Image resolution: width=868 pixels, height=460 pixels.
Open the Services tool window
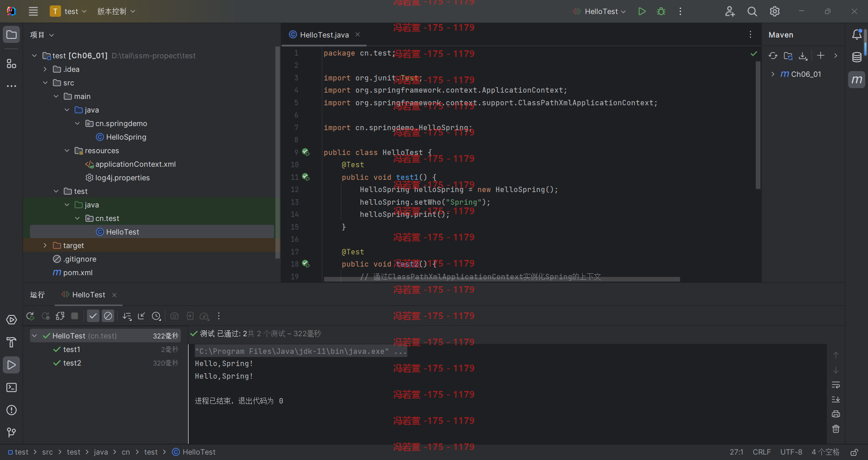point(11,320)
